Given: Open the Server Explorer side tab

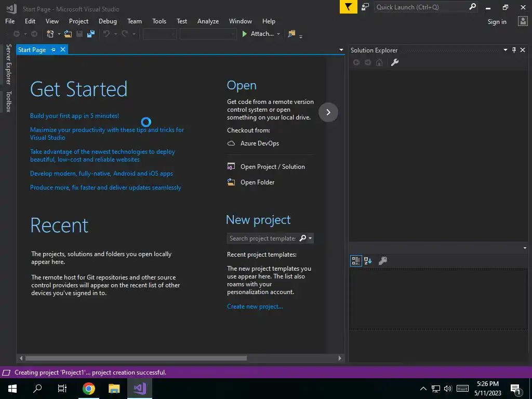Looking at the screenshot, I should pos(8,64).
